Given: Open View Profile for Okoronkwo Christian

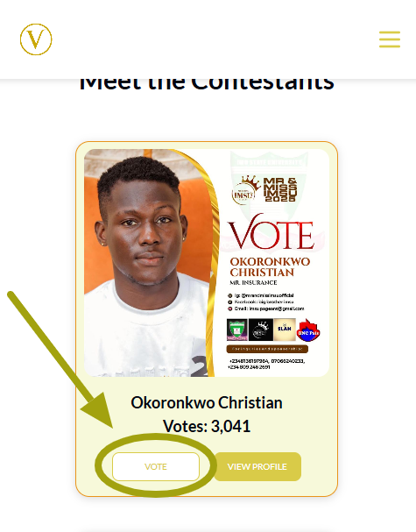Looking at the screenshot, I should pos(257,466).
